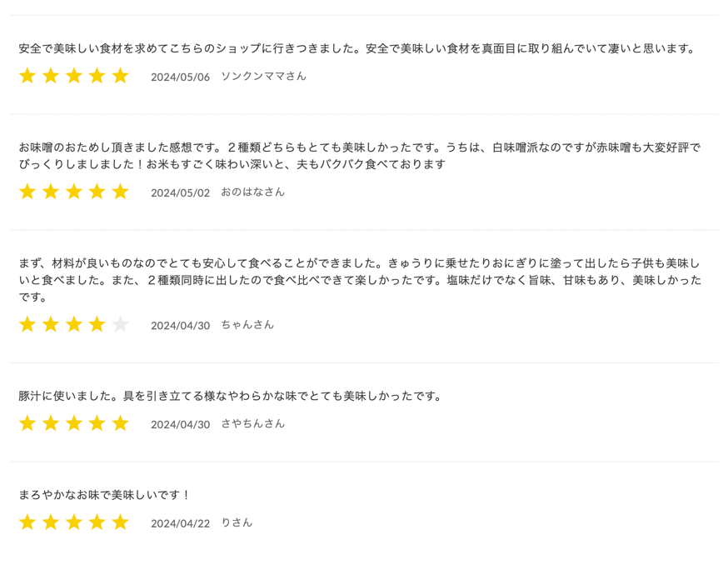Click fifth star of ソンクンママ's review

tap(120, 76)
